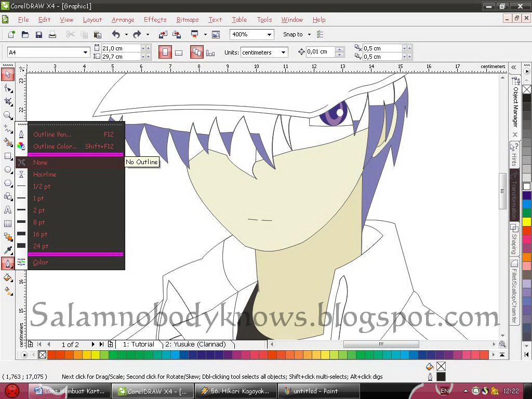Select the Basic Shapes tool
532x399 pixels.
(x=8, y=196)
